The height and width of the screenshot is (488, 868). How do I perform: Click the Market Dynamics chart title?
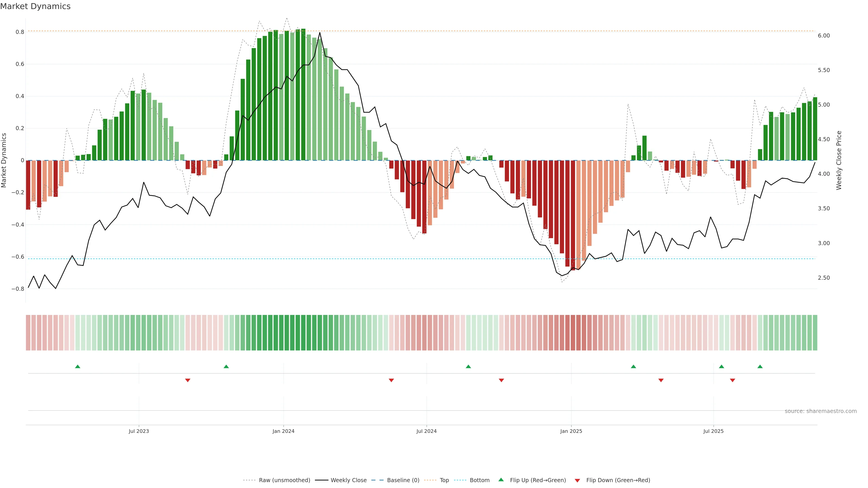pyautogui.click(x=35, y=6)
